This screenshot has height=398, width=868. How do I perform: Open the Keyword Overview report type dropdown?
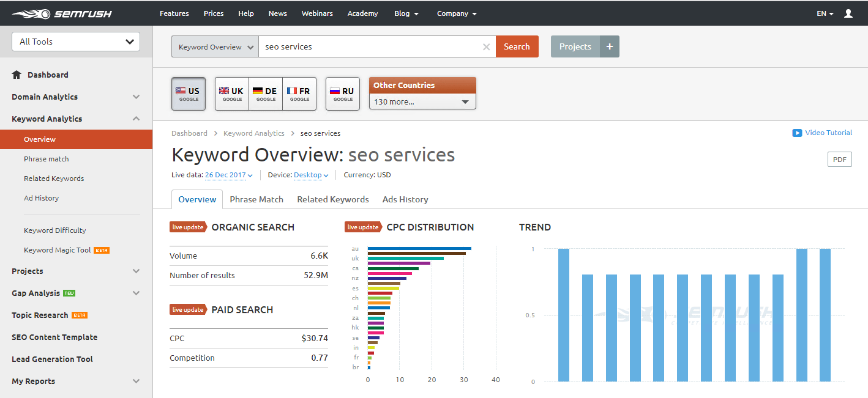(215, 46)
